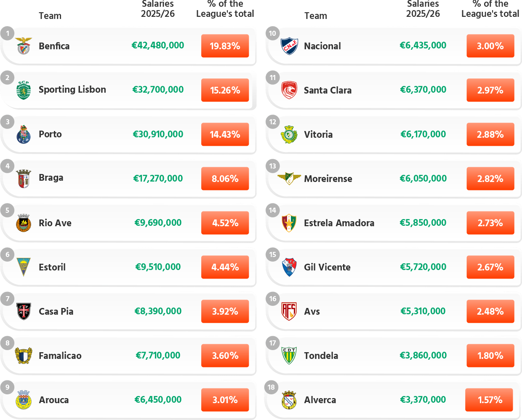Viewport: 522px width, 420px height.
Task: Click the Santa Clara crest
Action: click(289, 90)
